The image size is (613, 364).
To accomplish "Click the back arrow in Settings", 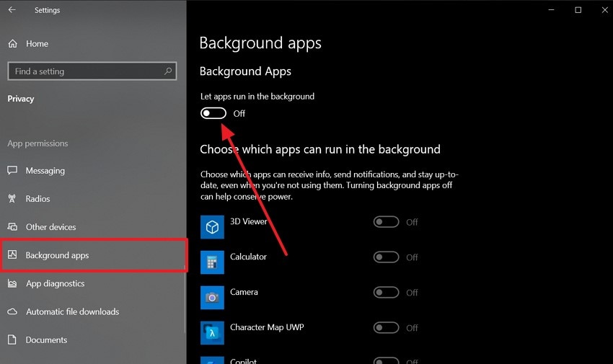I will 12,10.
